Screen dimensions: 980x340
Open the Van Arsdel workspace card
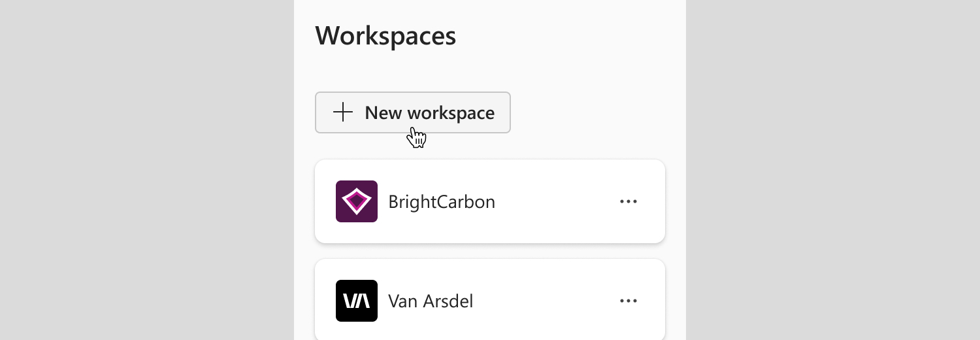pos(490,299)
